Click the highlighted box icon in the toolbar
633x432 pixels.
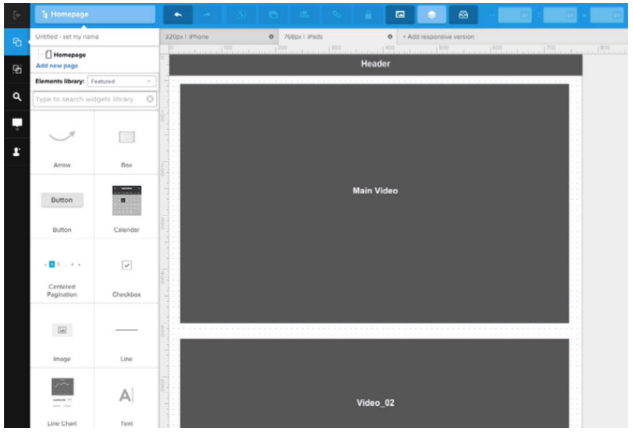click(x=432, y=15)
